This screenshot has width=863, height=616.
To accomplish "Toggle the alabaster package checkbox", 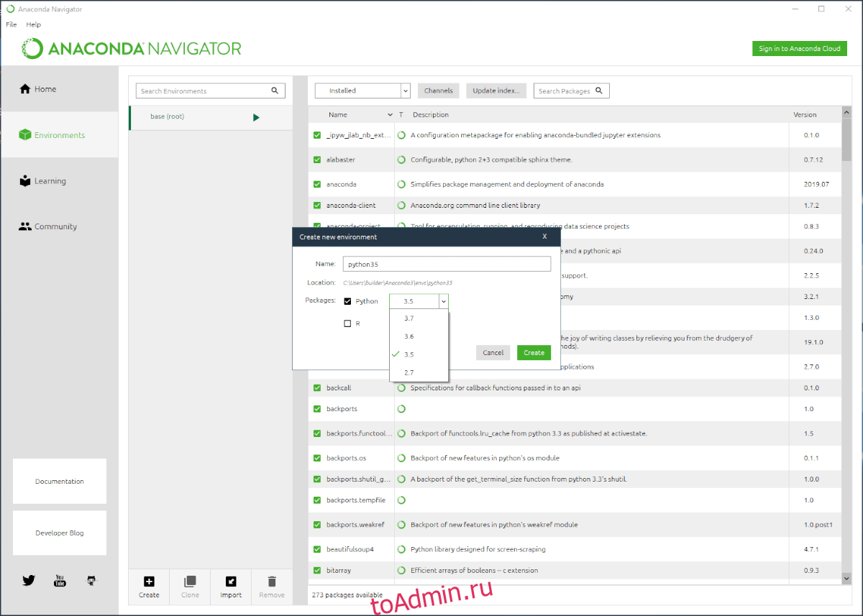I will (317, 160).
